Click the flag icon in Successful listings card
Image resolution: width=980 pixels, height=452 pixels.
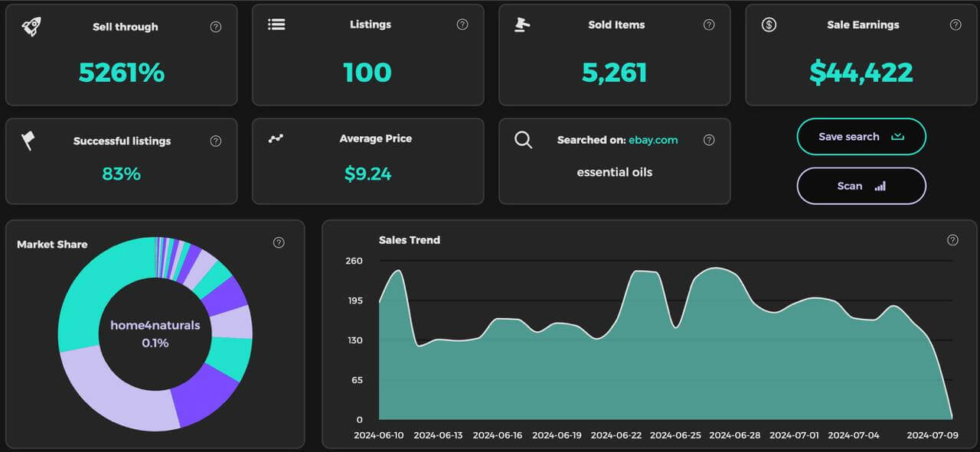tap(28, 141)
